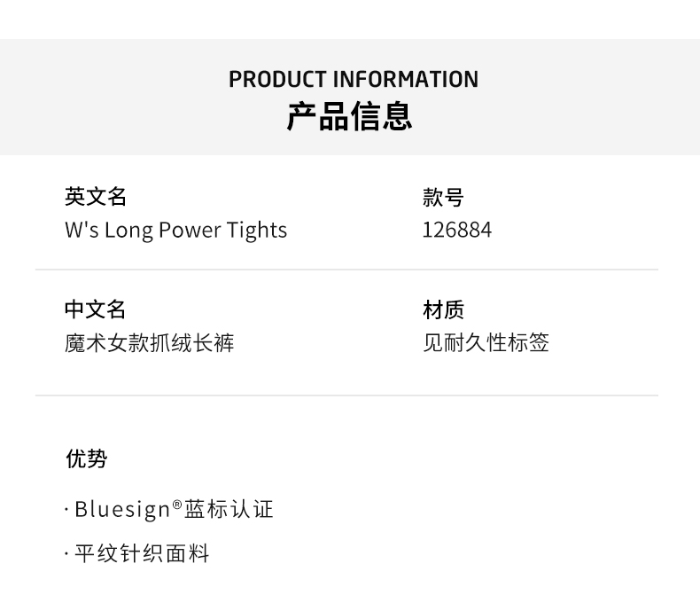
Task: Select the 材质 label
Action: point(443,309)
